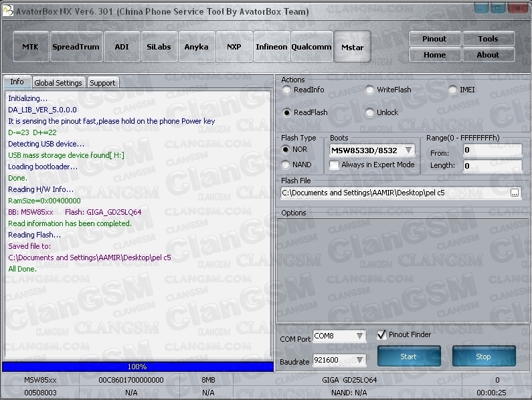Click status bar '00508003' cell
Viewport: 532px width, 400px height.
pos(40,393)
